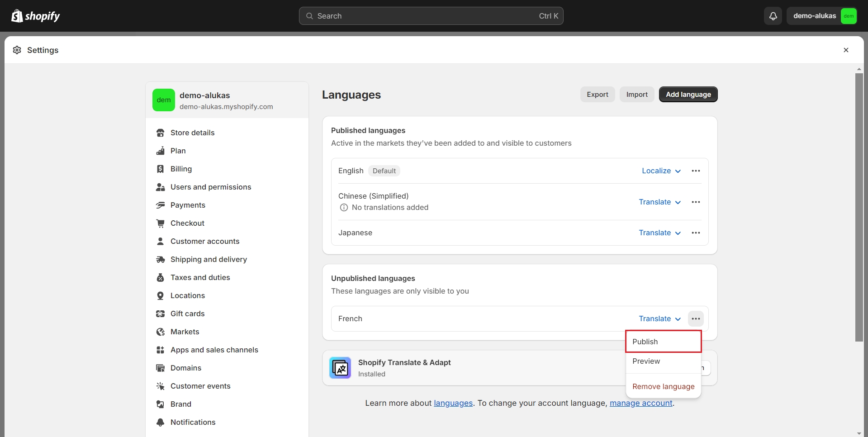The width and height of the screenshot is (868, 437).
Task: Open the Shopify logo home link
Action: [x=36, y=16]
